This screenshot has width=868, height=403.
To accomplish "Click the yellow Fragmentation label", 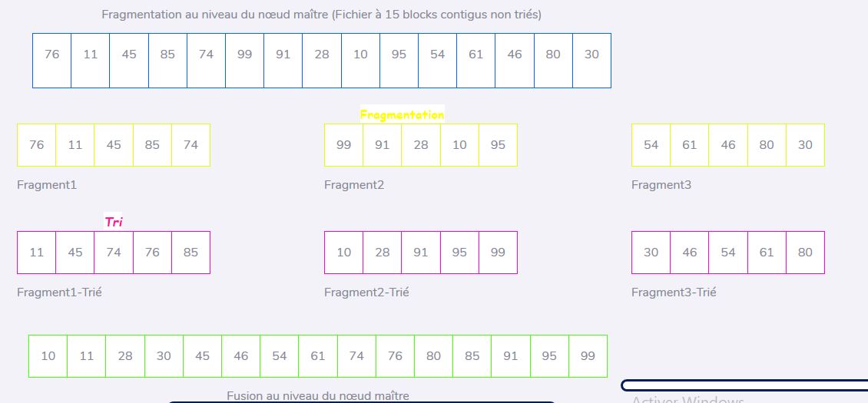I will coord(402,114).
